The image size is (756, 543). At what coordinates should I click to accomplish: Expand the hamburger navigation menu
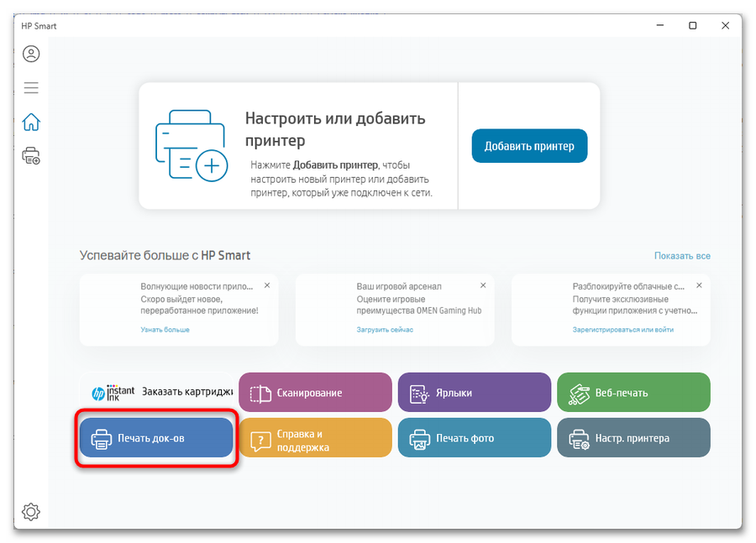coord(31,87)
